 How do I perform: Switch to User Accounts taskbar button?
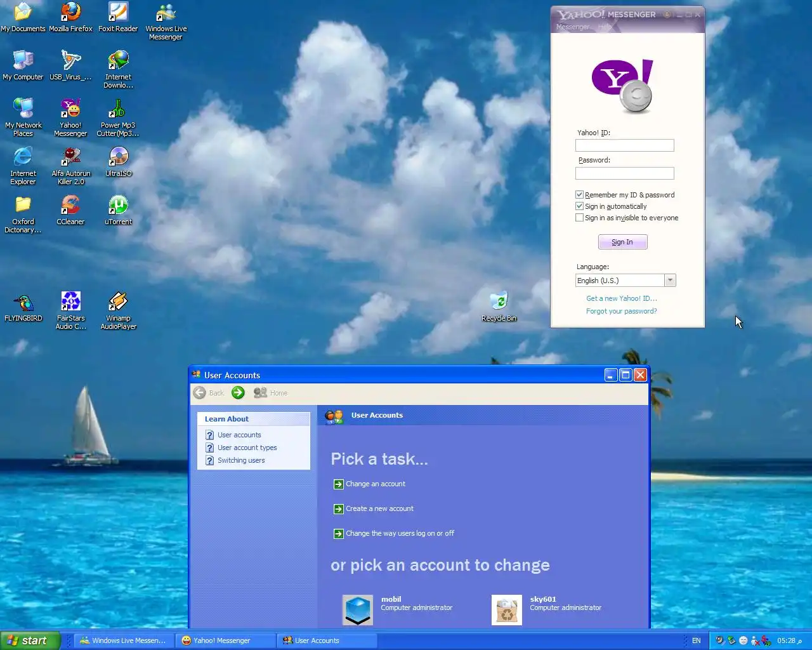pyautogui.click(x=327, y=640)
